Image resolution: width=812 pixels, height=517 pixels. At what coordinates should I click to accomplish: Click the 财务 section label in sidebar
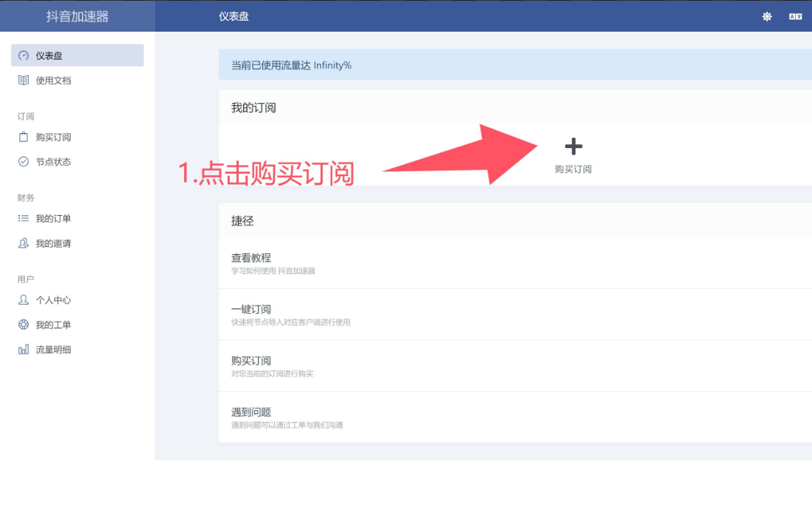point(25,197)
